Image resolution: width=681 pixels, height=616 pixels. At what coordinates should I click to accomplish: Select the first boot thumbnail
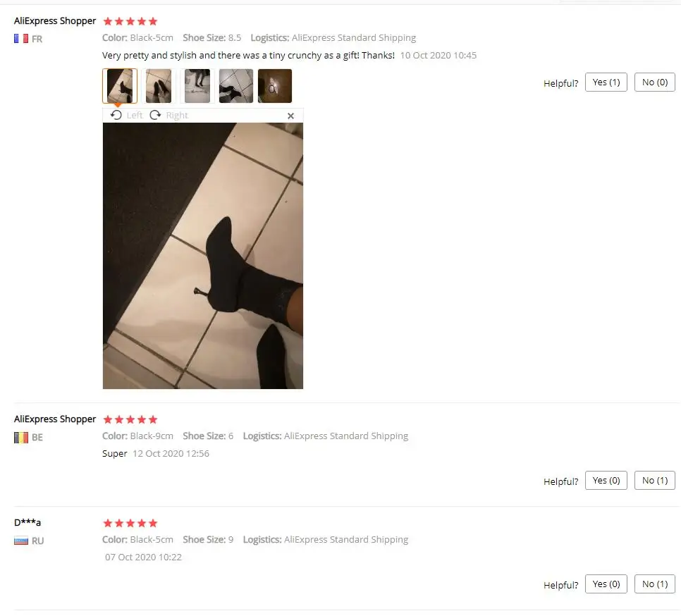pos(120,86)
